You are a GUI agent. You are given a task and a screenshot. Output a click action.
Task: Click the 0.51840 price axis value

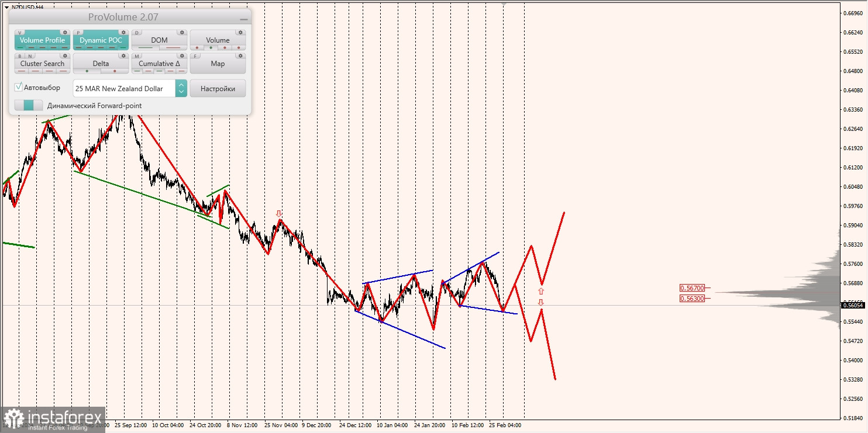point(853,418)
